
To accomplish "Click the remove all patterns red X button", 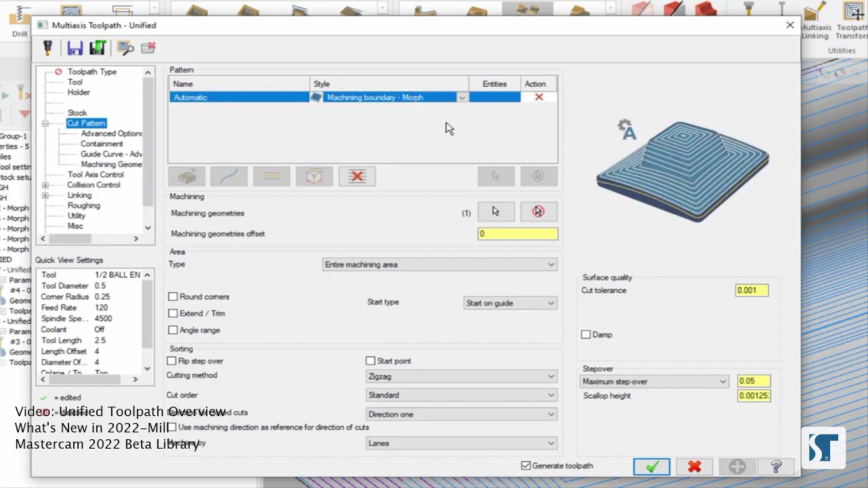I will [357, 176].
